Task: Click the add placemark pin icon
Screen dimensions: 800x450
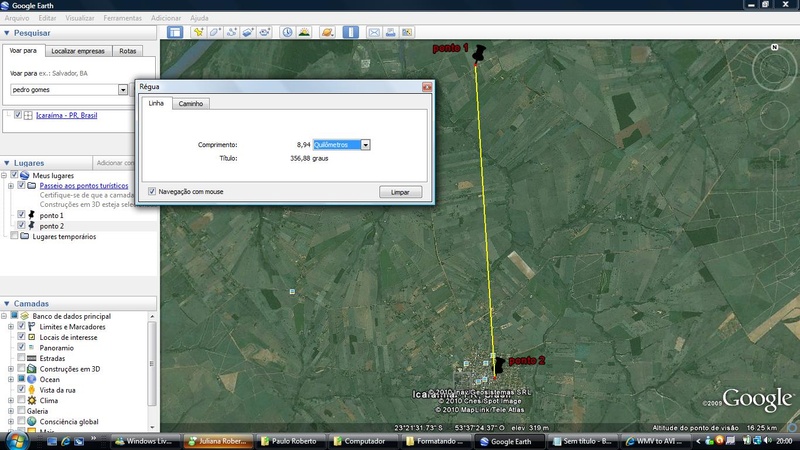Action: tap(198, 32)
